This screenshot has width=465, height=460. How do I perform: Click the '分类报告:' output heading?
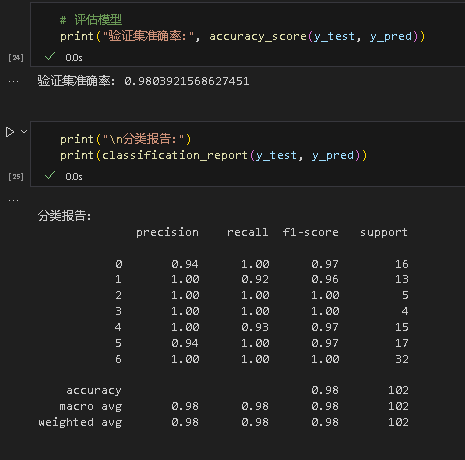pos(64,216)
